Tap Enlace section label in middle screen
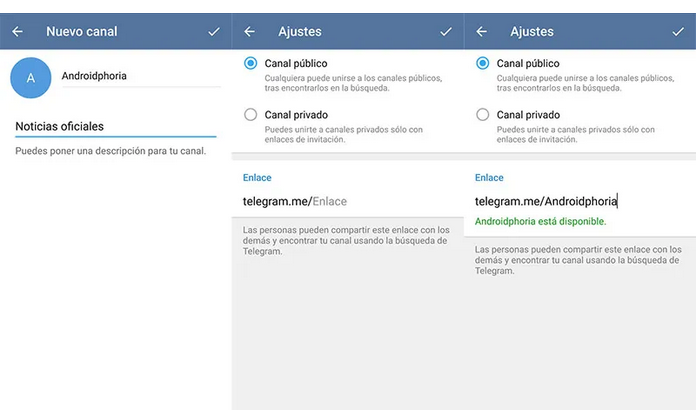This screenshot has width=698, height=410. coord(257,177)
